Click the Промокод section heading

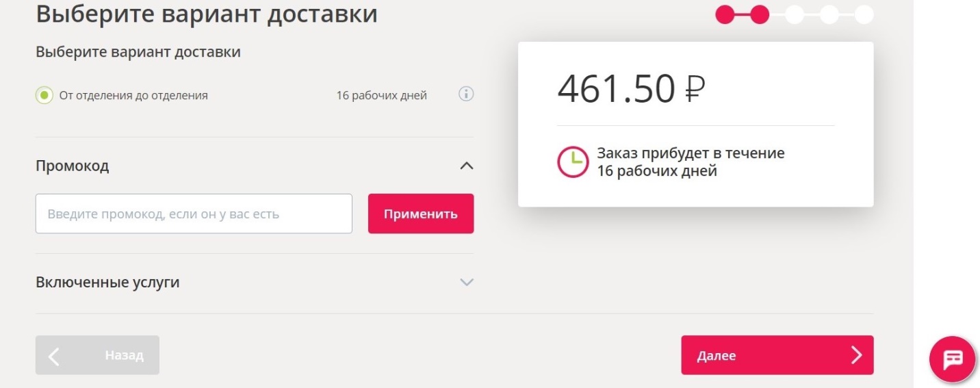click(72, 166)
